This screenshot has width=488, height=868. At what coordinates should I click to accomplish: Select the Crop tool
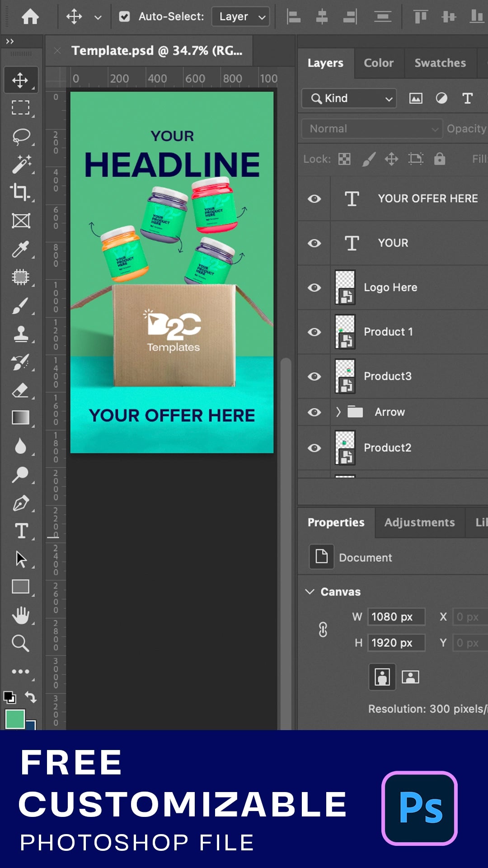click(20, 192)
